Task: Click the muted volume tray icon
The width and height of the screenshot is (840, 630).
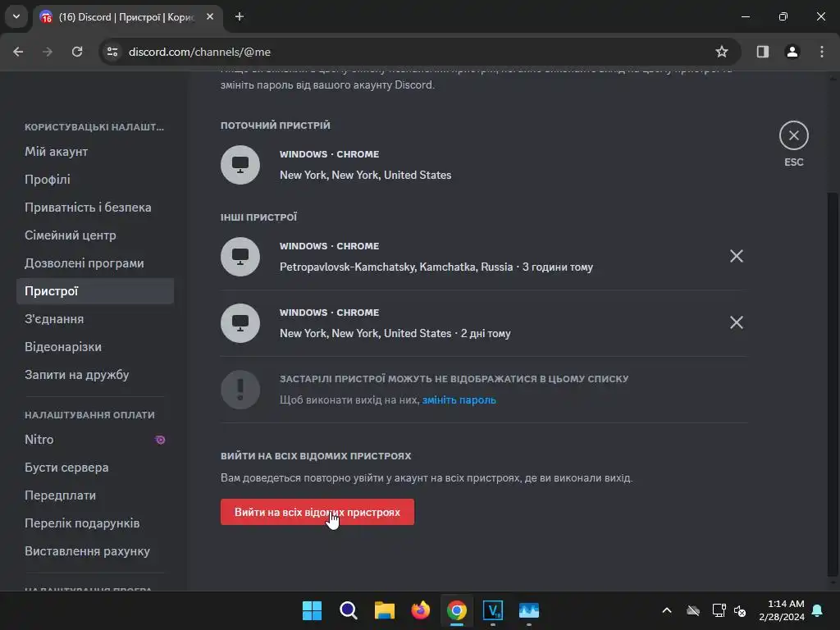Action: point(740,610)
